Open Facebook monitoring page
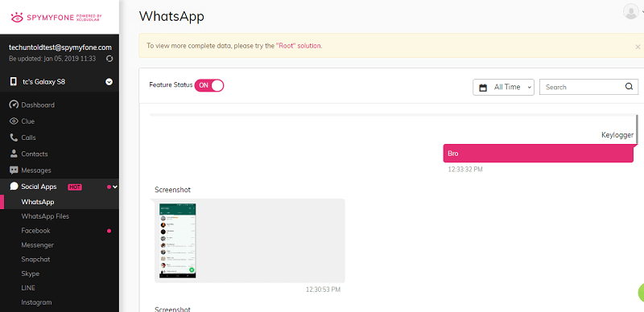The height and width of the screenshot is (312, 644). point(35,231)
